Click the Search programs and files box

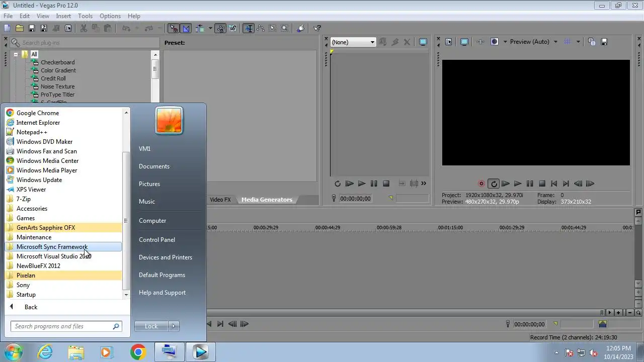coord(66,326)
